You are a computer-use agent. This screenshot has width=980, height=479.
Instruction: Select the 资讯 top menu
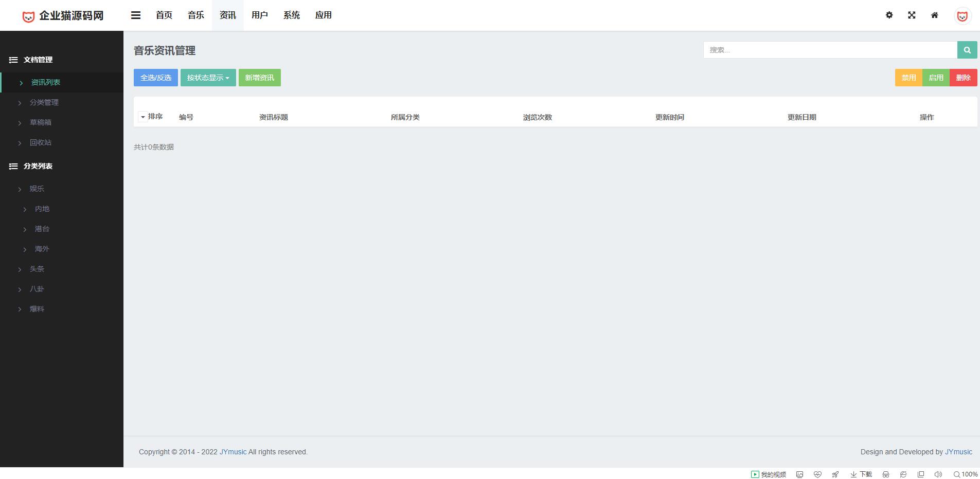click(228, 15)
